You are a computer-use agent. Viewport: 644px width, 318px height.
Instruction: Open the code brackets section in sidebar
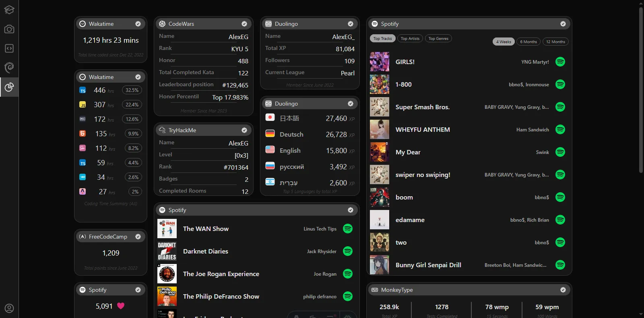coord(9,48)
